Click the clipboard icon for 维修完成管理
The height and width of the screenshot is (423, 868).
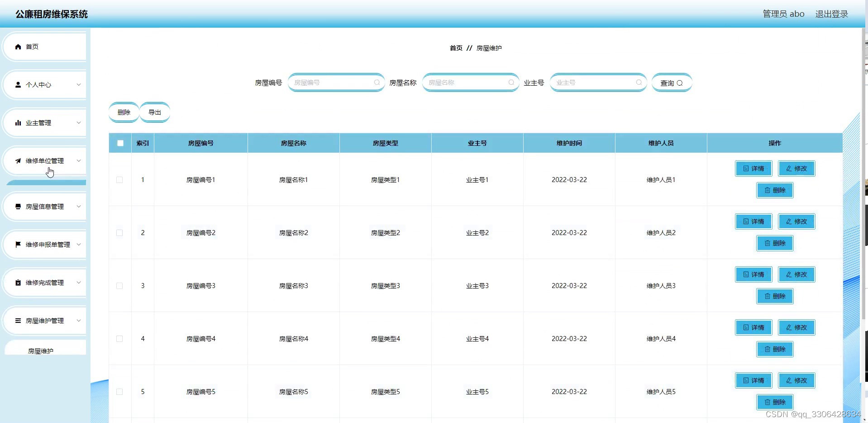(18, 283)
